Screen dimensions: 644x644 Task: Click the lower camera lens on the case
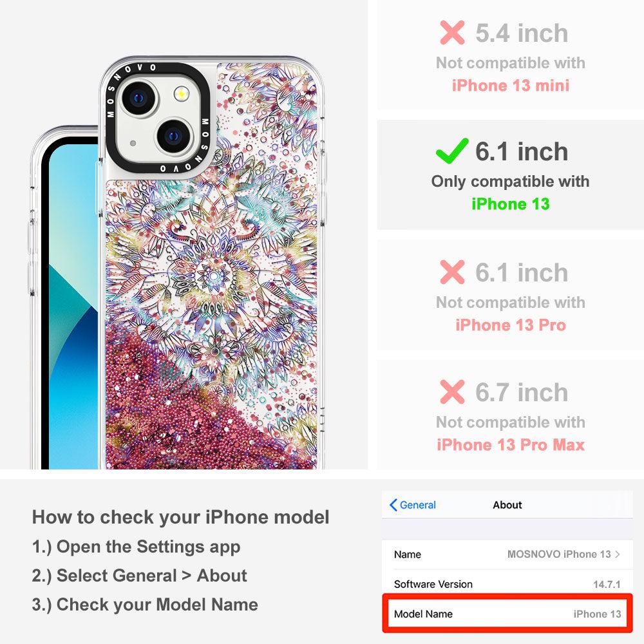[174, 135]
